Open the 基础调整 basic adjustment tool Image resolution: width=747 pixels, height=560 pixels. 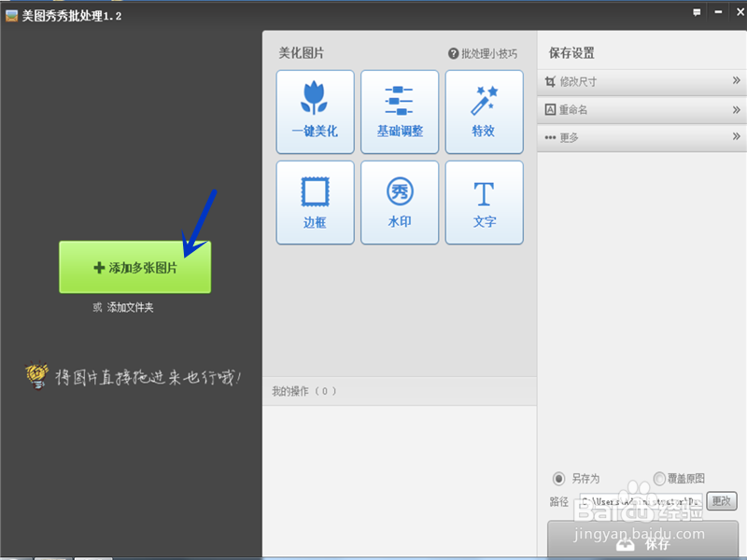pyautogui.click(x=400, y=111)
